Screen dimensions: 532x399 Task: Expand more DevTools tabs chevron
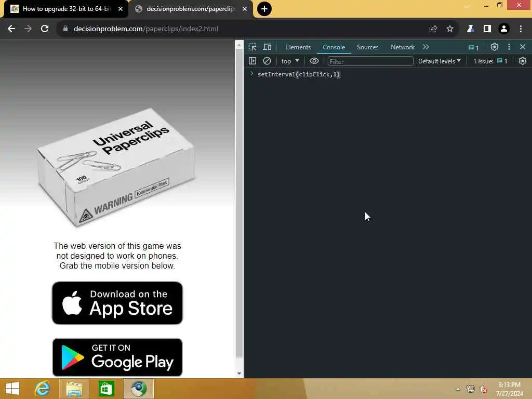click(x=426, y=47)
